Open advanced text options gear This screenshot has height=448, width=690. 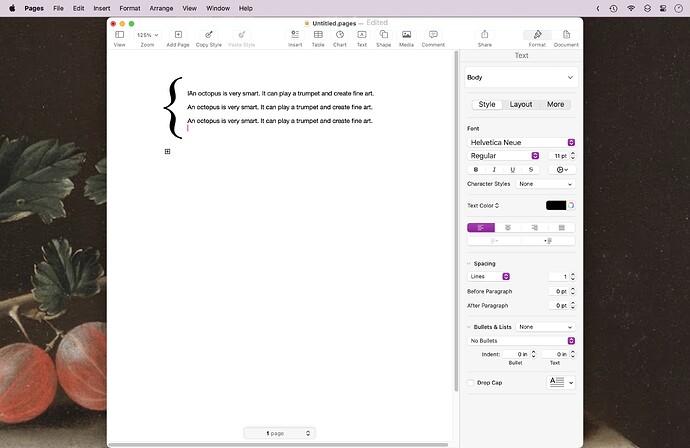(x=562, y=169)
